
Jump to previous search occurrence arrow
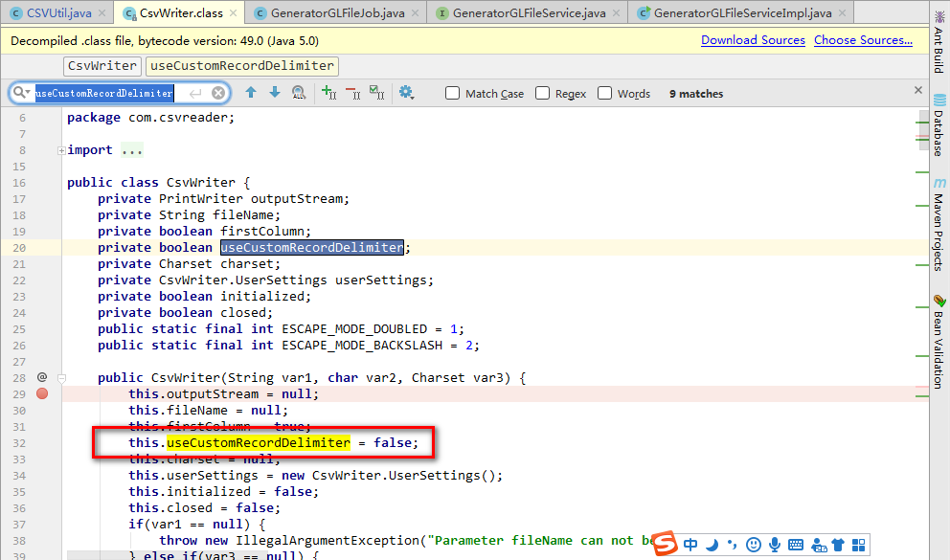point(251,93)
